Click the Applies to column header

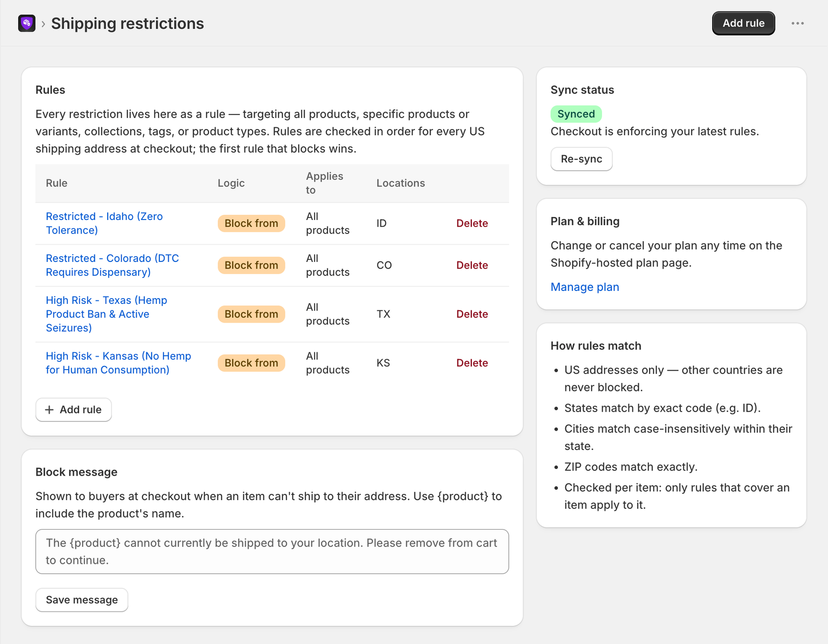[324, 183]
